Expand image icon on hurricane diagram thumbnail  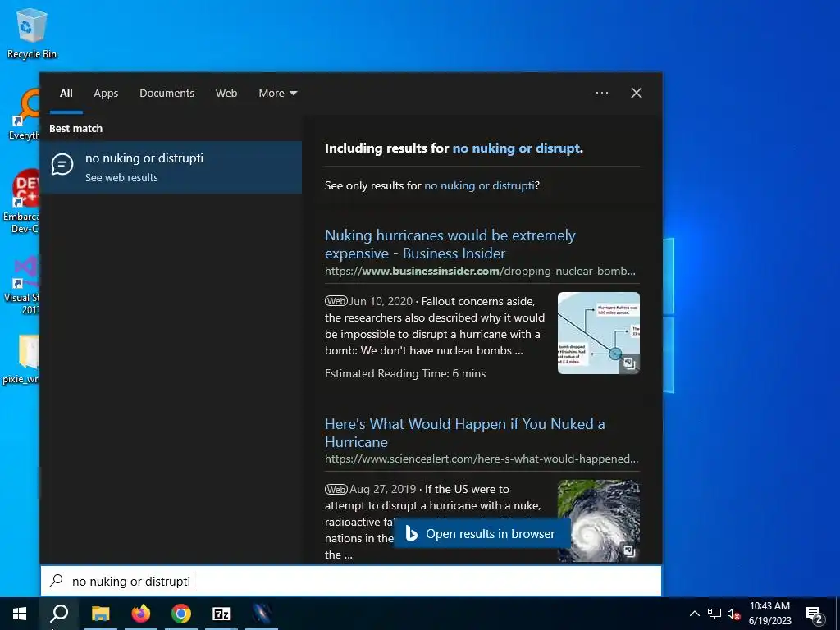click(x=629, y=363)
